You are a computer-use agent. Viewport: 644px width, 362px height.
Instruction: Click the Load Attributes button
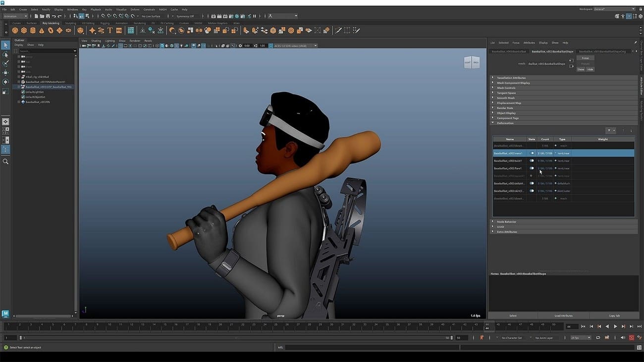(563, 315)
